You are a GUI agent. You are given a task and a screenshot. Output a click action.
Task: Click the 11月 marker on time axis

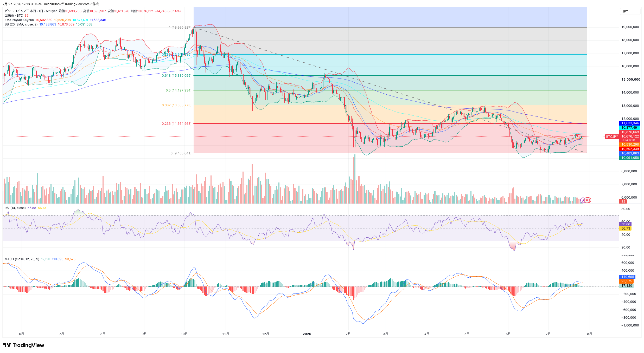[x=226, y=334]
